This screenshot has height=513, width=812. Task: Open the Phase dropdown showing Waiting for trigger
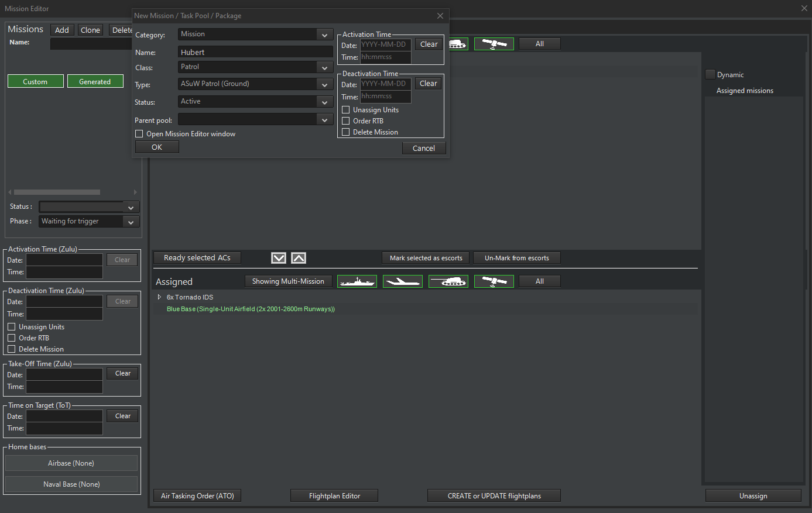click(89, 222)
